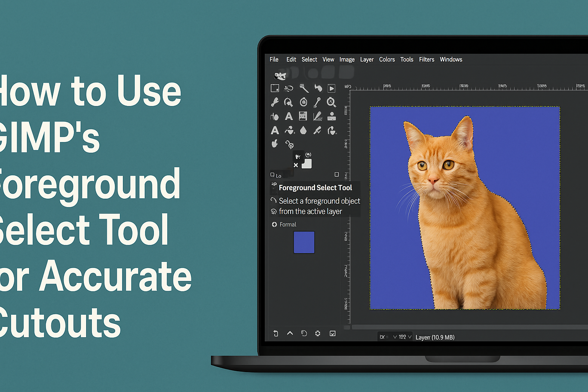Click the reset options icon at panel bottom
The width and height of the screenshot is (588, 392).
pyautogui.click(x=304, y=333)
